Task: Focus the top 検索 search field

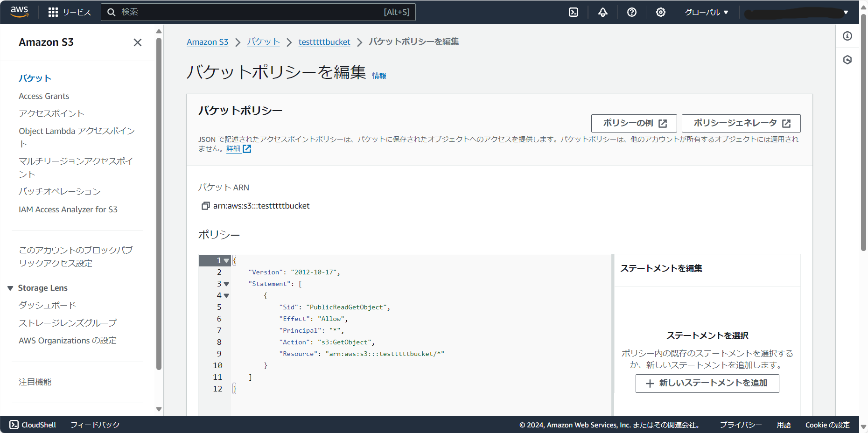Action: click(258, 12)
